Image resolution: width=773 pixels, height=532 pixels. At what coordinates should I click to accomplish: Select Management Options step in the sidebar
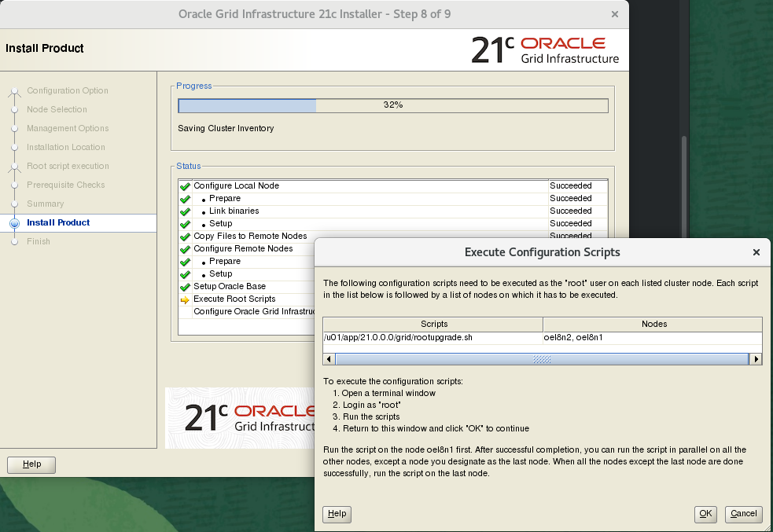pos(68,128)
